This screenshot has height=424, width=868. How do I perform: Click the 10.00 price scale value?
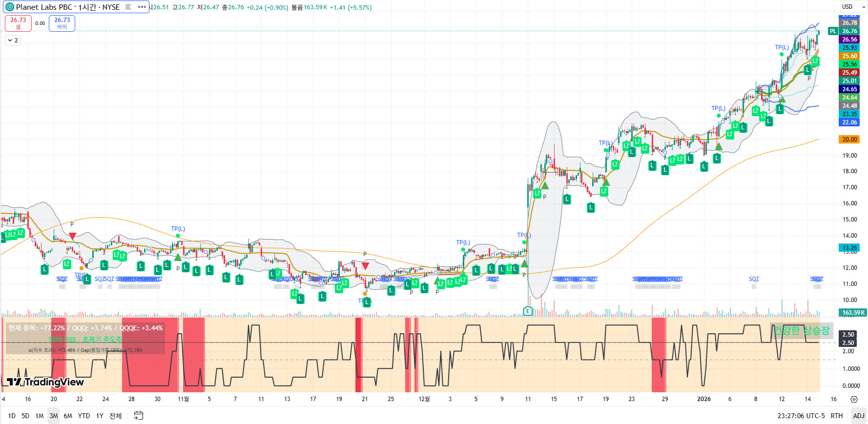click(x=849, y=300)
